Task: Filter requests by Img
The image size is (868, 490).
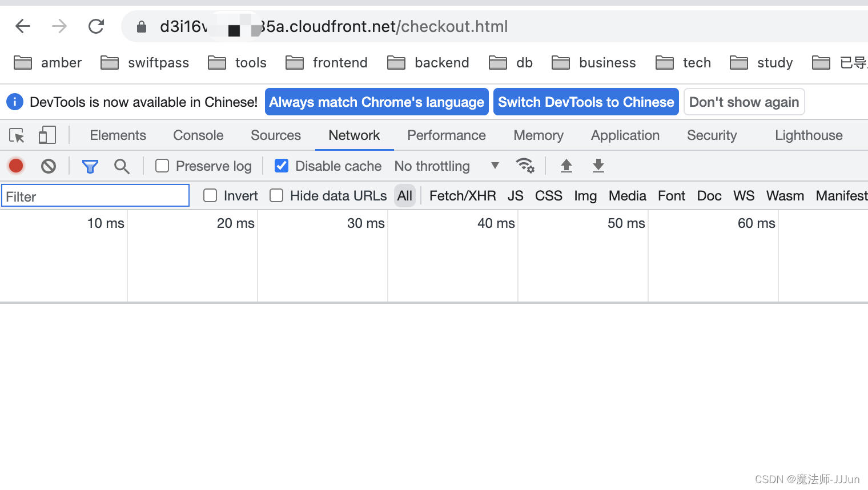Action: pyautogui.click(x=585, y=196)
